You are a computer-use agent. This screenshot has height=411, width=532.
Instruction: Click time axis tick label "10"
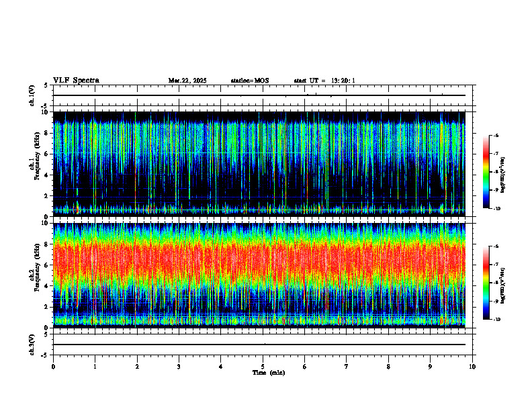coord(472,367)
